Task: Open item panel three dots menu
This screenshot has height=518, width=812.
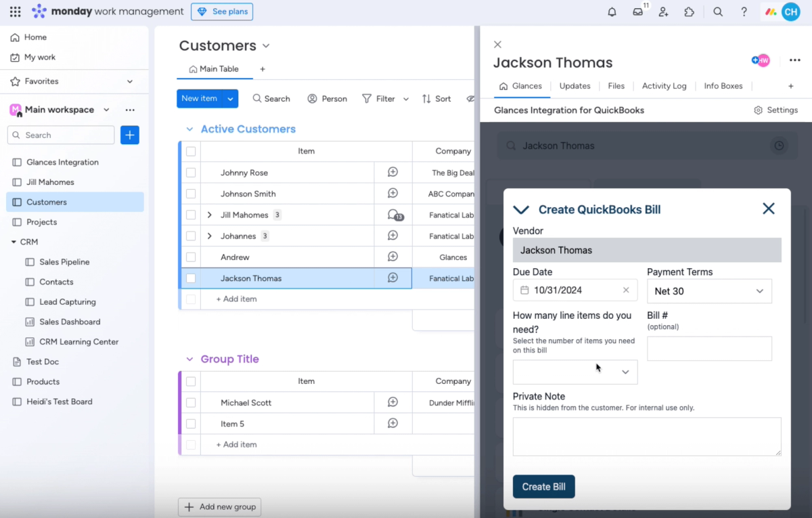Action: pos(794,60)
